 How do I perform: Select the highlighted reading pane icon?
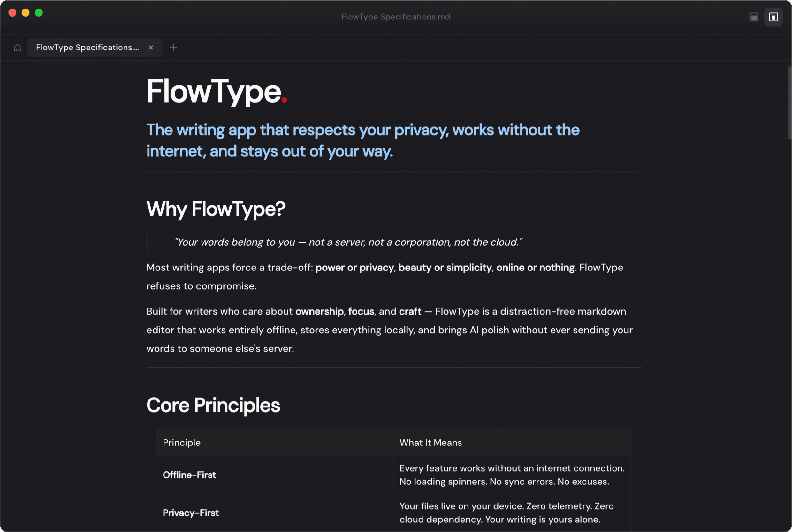pyautogui.click(x=773, y=17)
